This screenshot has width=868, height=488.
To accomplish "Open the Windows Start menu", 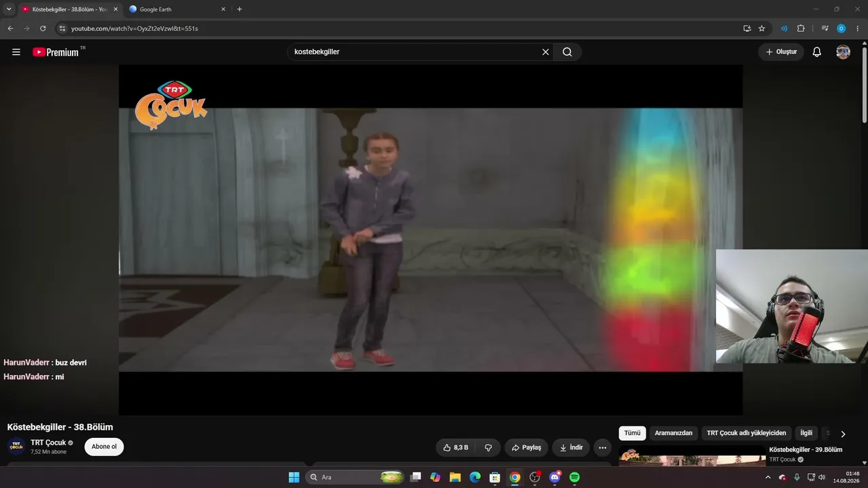I will pyautogui.click(x=294, y=477).
